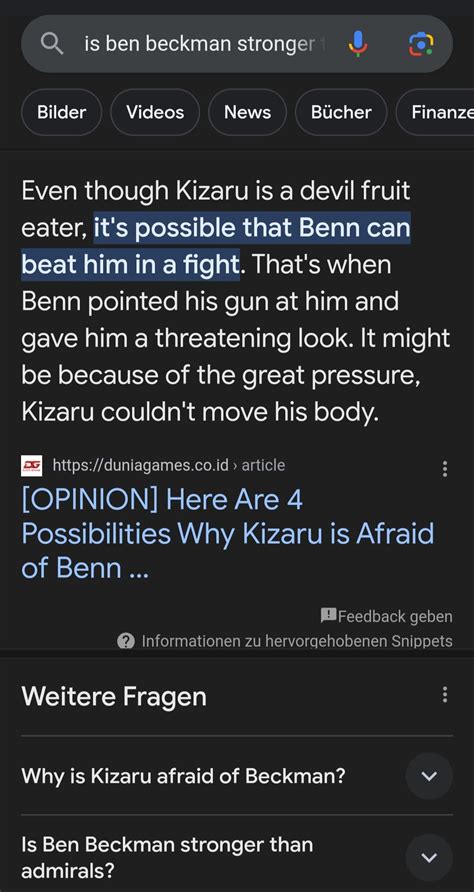The height and width of the screenshot is (892, 474).
Task: Click the duniagames.co.id URL breadcrumb
Action: tap(168, 465)
